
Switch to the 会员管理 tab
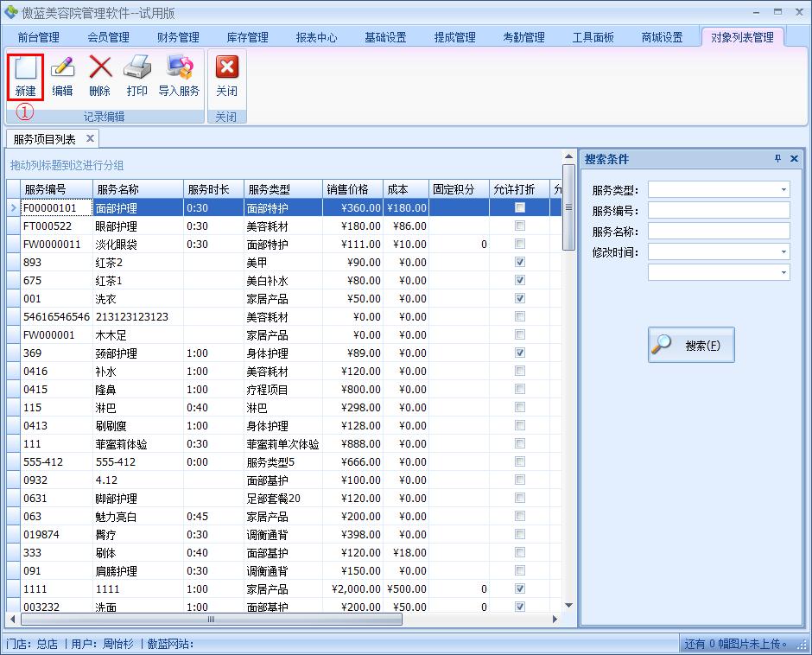click(x=107, y=38)
